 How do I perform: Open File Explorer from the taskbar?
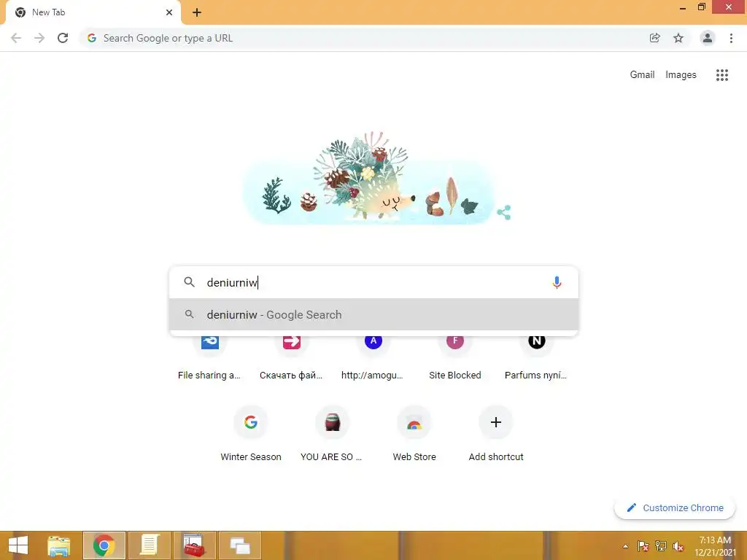click(x=59, y=545)
